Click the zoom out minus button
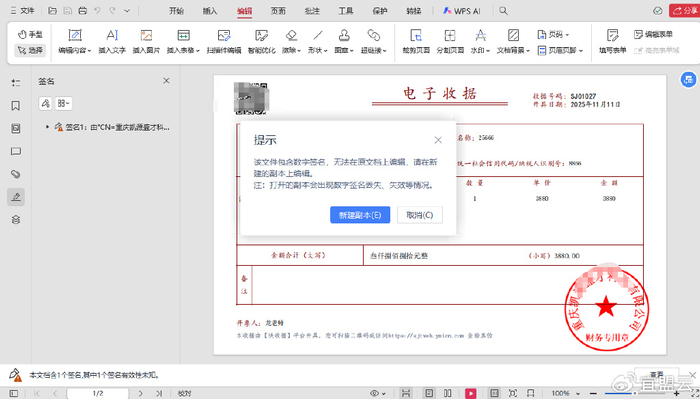This screenshot has height=399, width=700. coord(593,393)
